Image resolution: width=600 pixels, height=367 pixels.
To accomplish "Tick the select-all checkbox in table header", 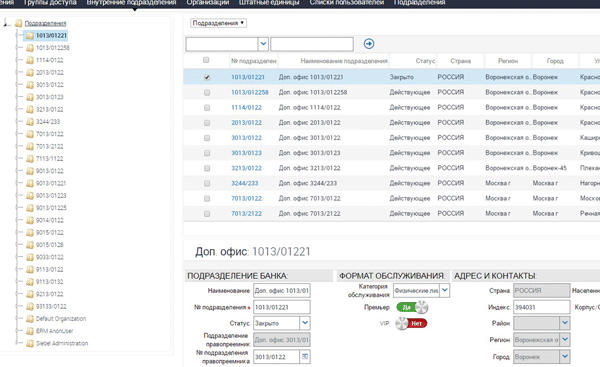I will coord(206,60).
